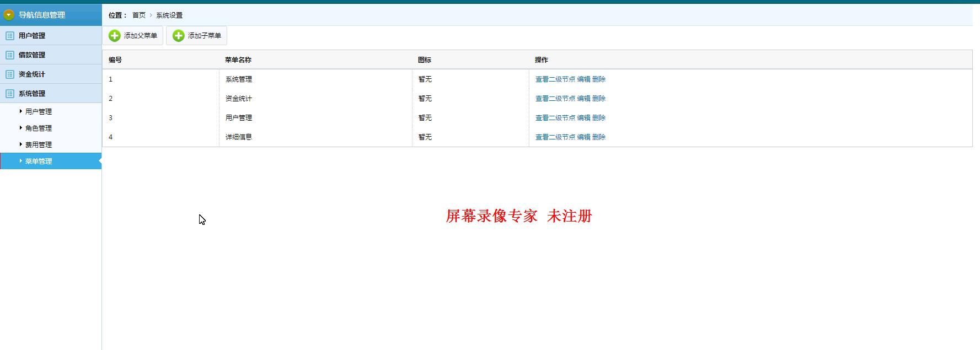Screen dimensions: 980x350
Task: Click the 菜单名称 column header
Action: coord(238,60)
